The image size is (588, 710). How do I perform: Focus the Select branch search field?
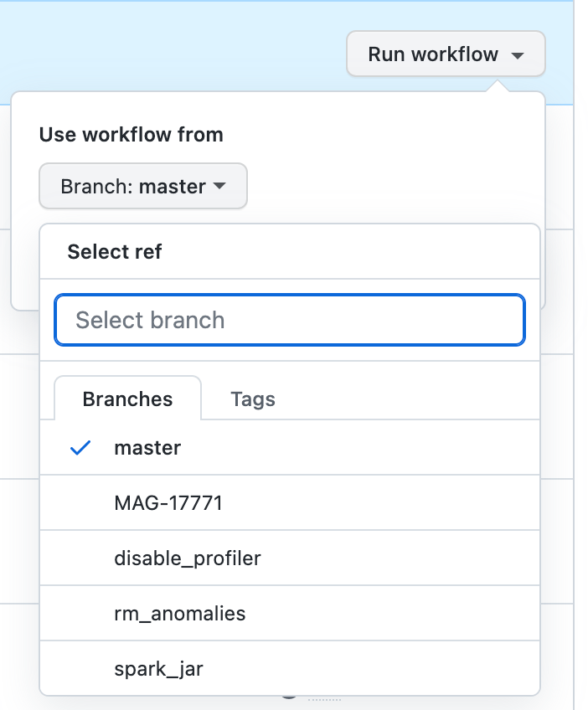coord(290,320)
